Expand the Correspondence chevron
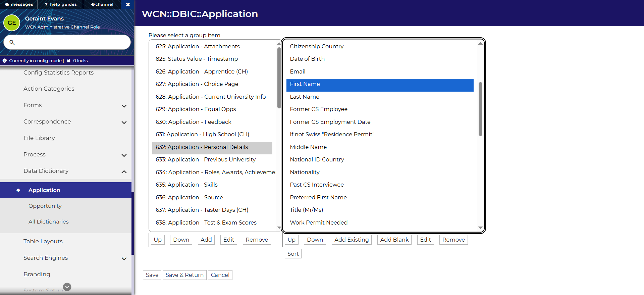 coord(124,122)
